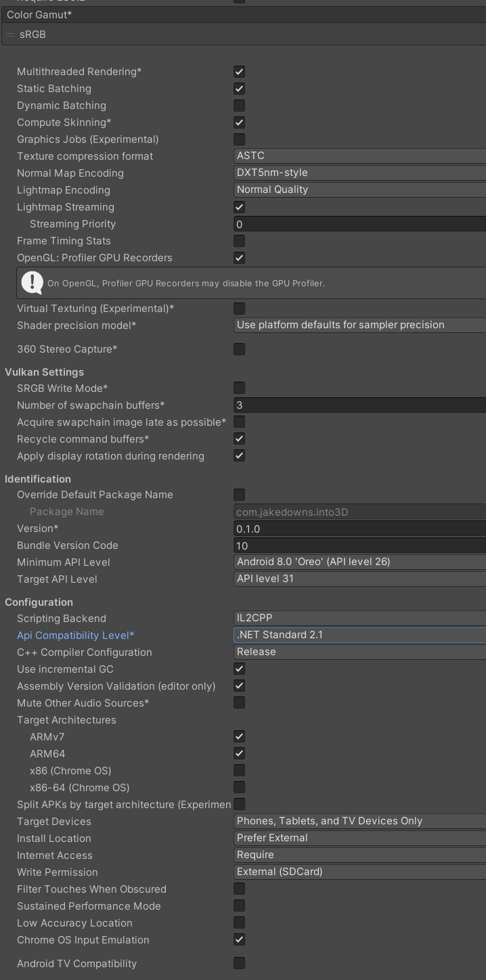Enable SRGB Write Mode under Vulkan Settings
486x980 pixels.
[239, 388]
